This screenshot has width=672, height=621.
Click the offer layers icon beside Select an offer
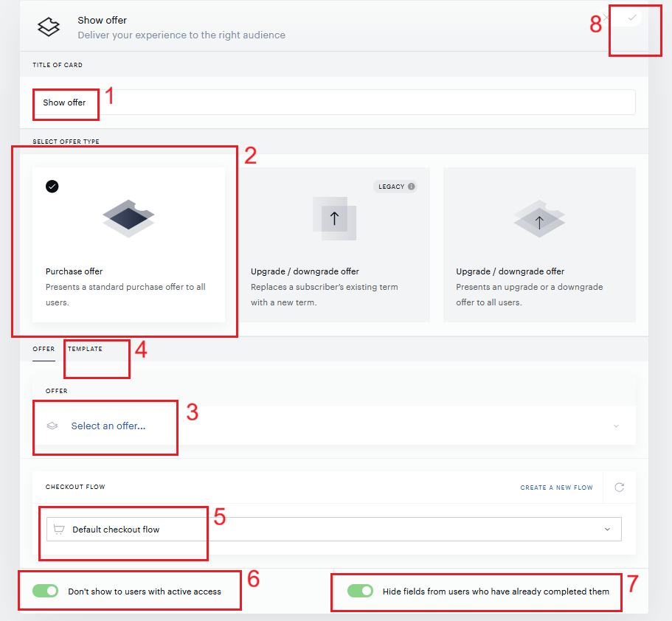pyautogui.click(x=52, y=426)
